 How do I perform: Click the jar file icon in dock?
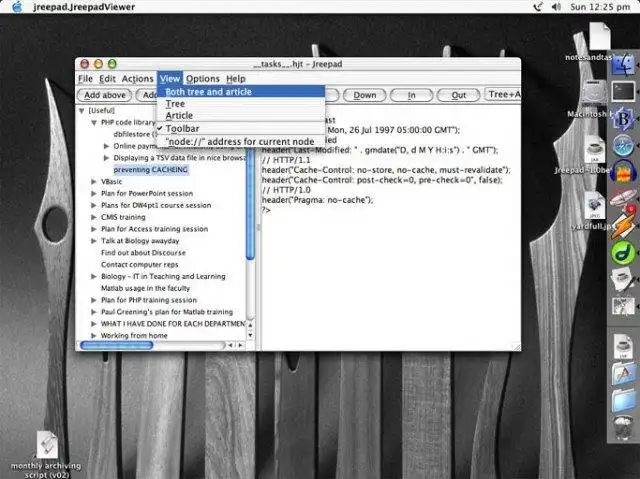pos(623,346)
